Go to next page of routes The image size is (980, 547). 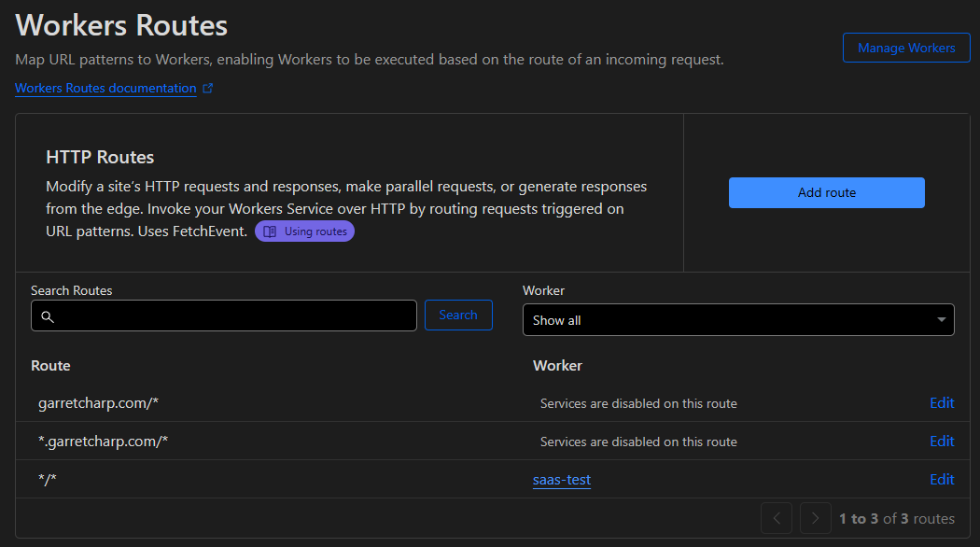pos(815,518)
